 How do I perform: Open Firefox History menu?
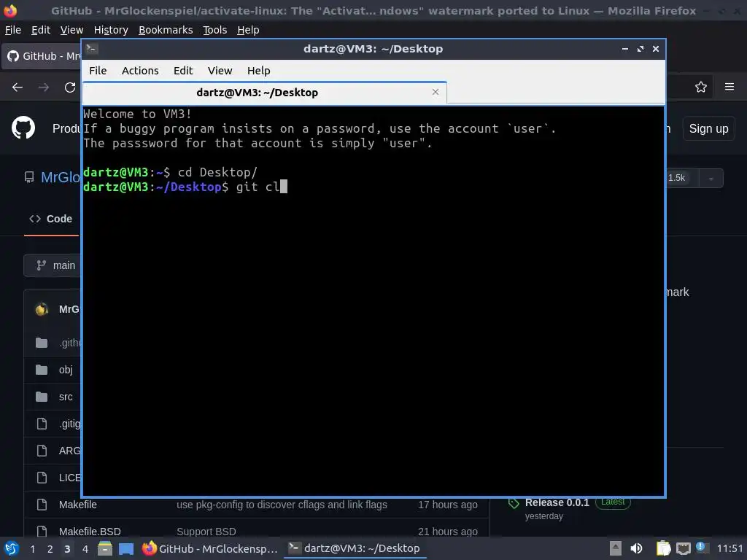coord(111,30)
